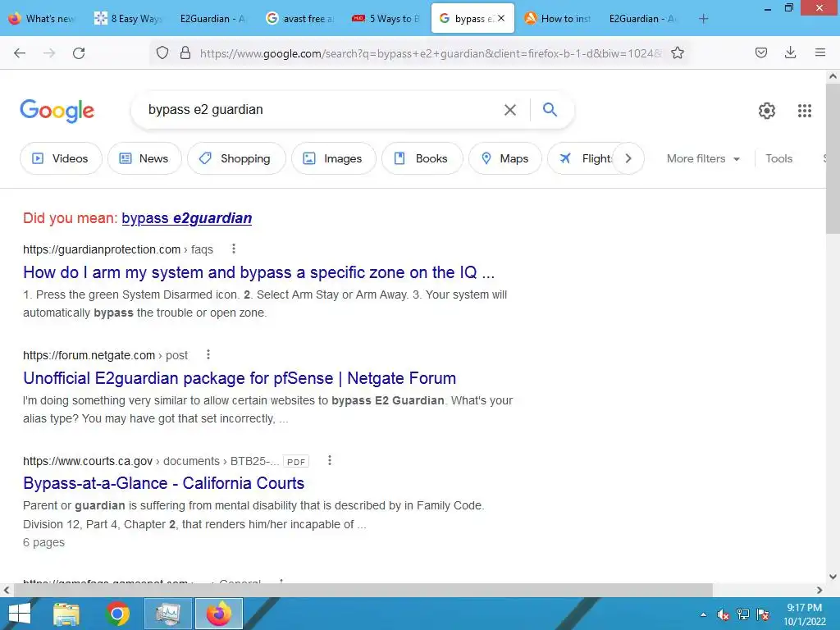This screenshot has height=630, width=840.
Task: Bookmark this page with the star
Action: [x=678, y=52]
